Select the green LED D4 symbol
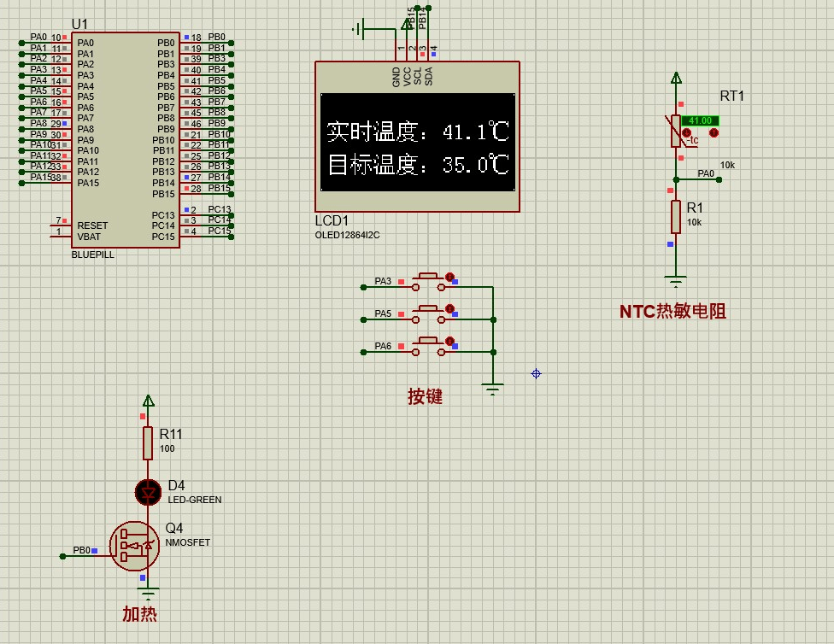The height and width of the screenshot is (644, 834). click(148, 492)
